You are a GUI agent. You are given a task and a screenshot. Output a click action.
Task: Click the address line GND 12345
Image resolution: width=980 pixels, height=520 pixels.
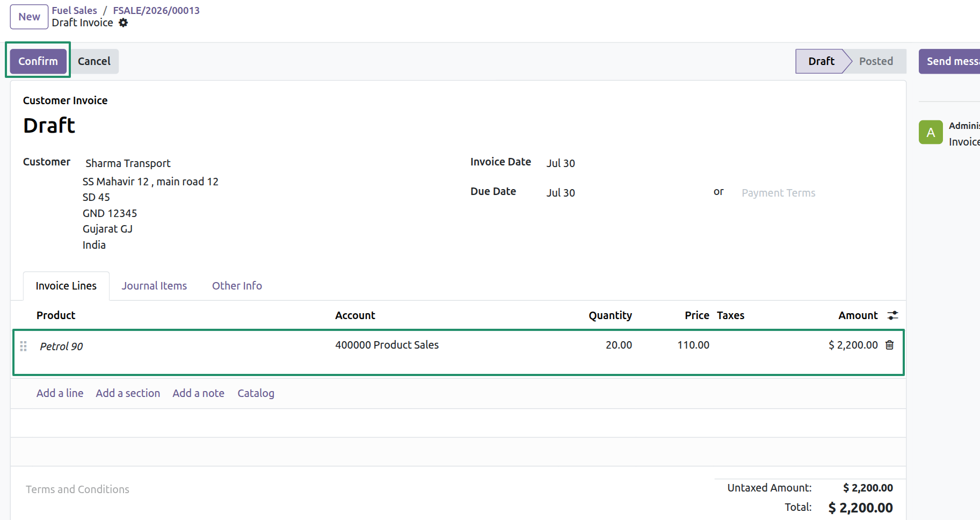click(110, 213)
